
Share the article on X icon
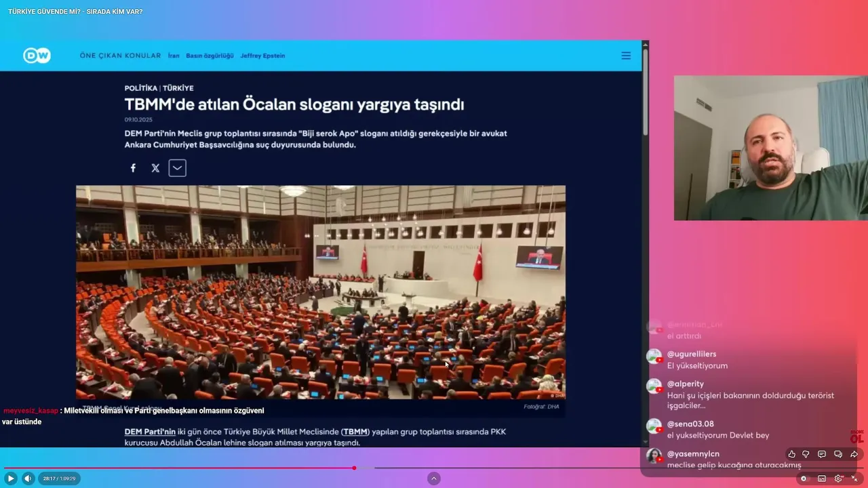coord(155,168)
